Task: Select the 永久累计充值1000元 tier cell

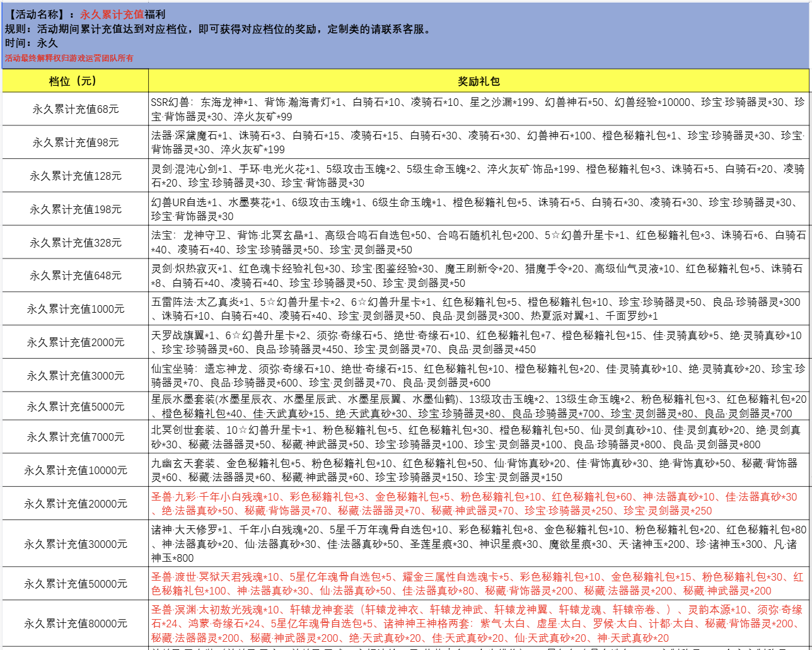Action: coord(75,309)
